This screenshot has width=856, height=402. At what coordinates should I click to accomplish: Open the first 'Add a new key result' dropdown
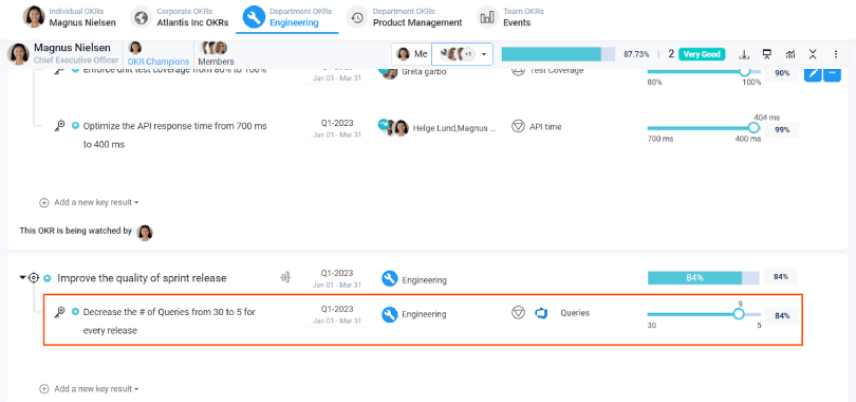pyautogui.click(x=90, y=202)
